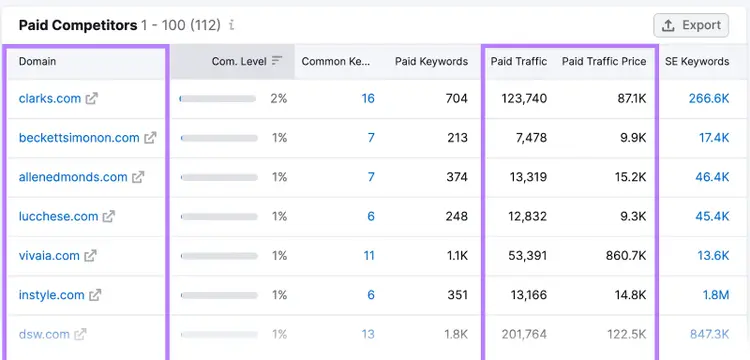Image resolution: width=750 pixels, height=360 pixels.
Task: Open external link icon for beckettsimonon.com
Action: pos(150,138)
